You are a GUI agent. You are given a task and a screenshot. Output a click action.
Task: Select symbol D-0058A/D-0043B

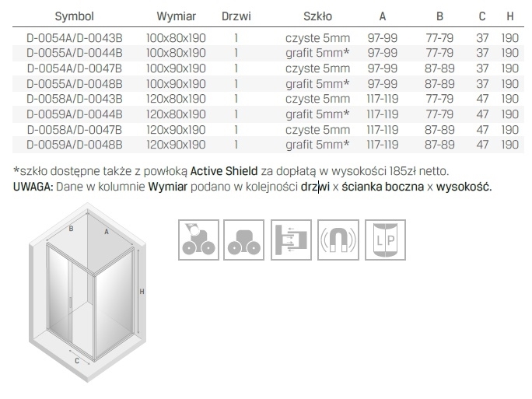75,99
